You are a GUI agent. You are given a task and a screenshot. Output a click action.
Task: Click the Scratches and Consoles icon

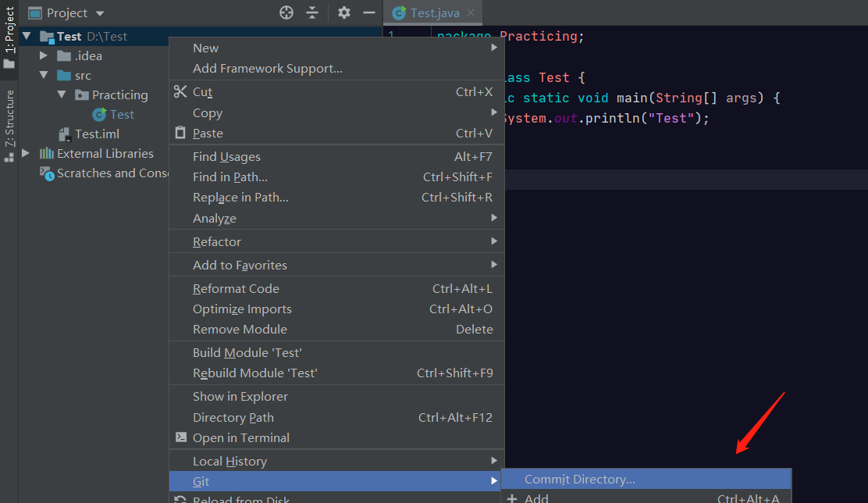pos(47,173)
